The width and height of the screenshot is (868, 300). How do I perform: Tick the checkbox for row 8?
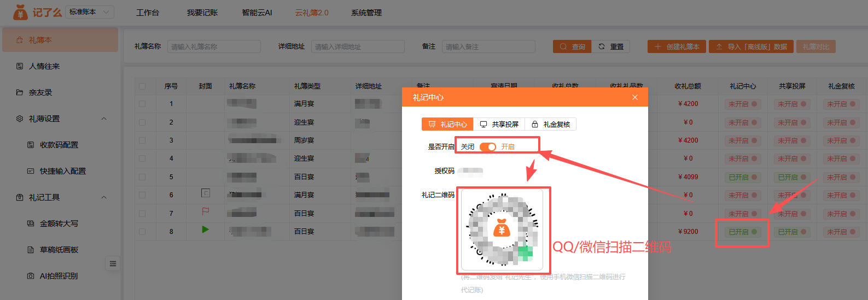pyautogui.click(x=142, y=232)
